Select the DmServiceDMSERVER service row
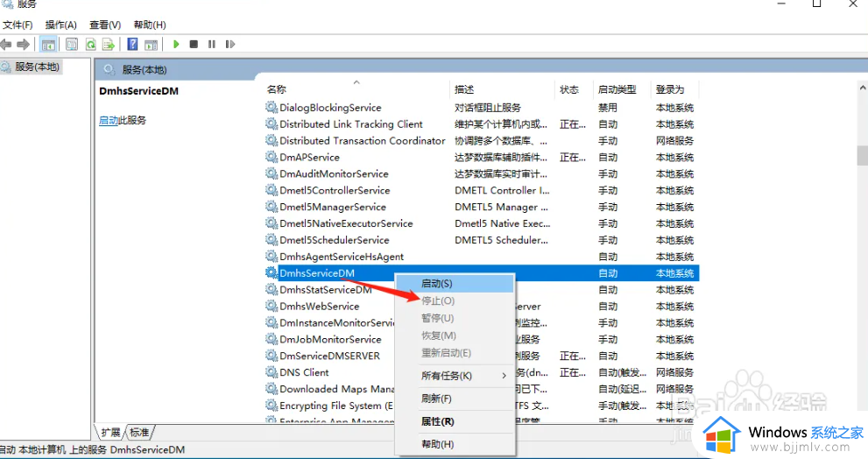Screen dimensions: 868x459 (x=482, y=356)
